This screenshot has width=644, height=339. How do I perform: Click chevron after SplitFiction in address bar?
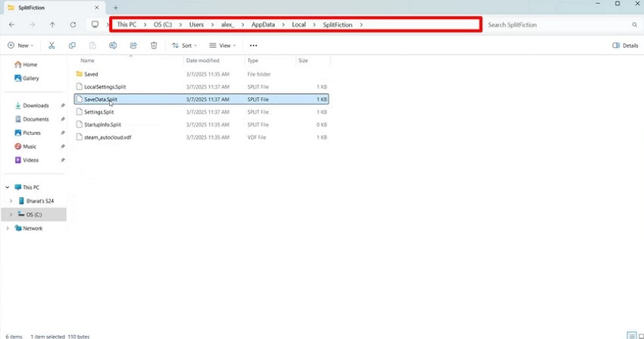point(361,25)
